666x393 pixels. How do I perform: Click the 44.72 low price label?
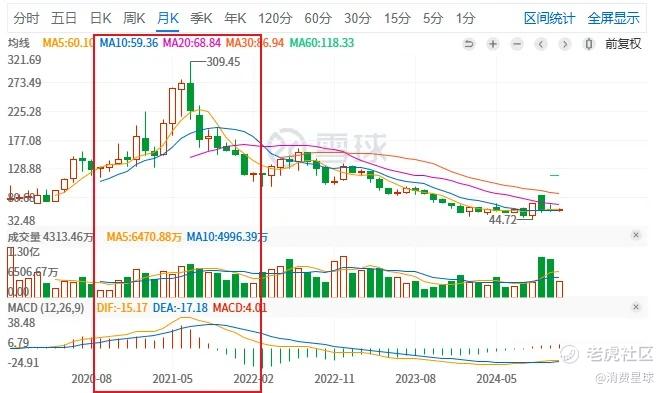pos(502,220)
